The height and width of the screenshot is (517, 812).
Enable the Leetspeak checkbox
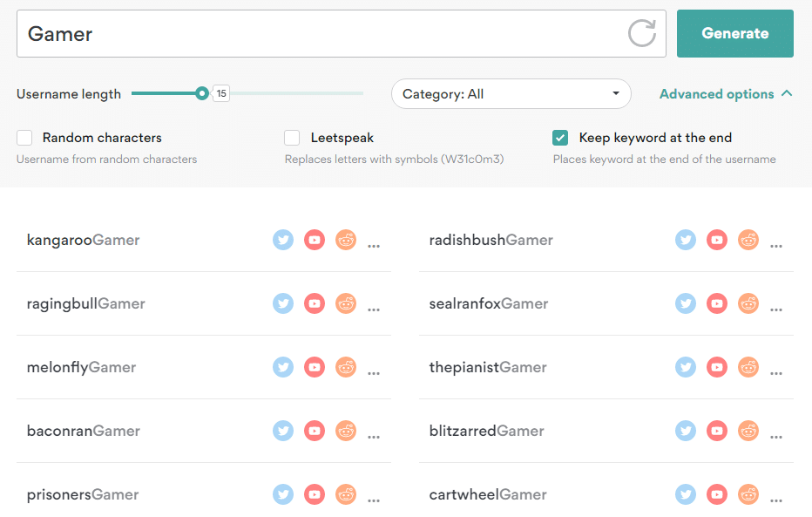292,138
